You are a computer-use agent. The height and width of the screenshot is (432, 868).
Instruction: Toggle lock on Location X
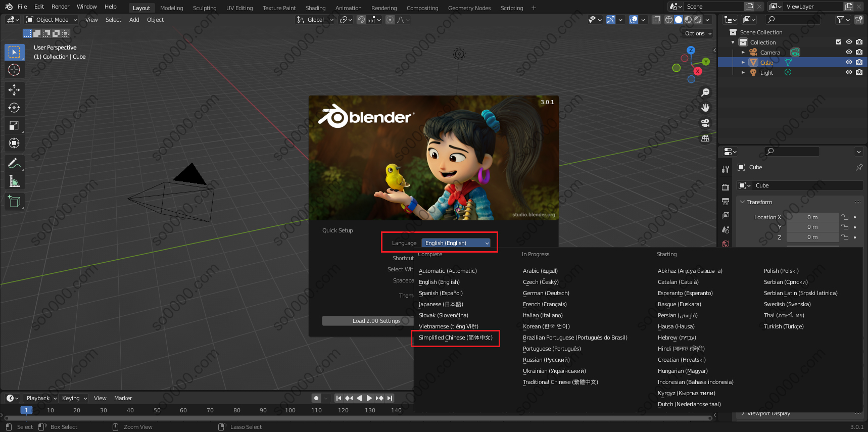pyautogui.click(x=845, y=217)
